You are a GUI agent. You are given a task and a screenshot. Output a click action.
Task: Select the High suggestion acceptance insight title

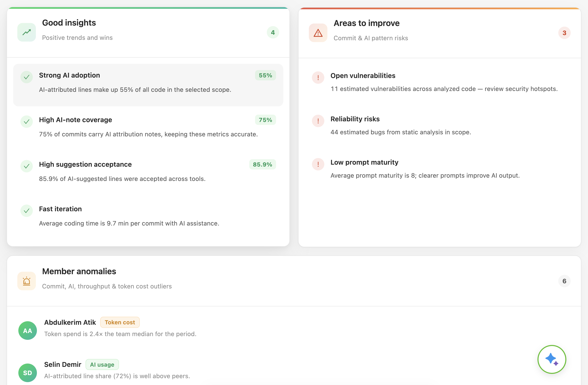85,164
